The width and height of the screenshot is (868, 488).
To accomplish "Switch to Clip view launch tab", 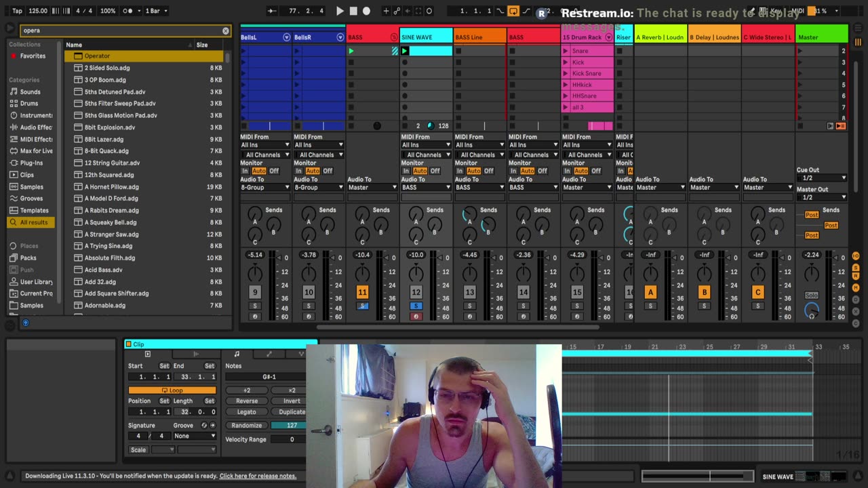I will [148, 354].
